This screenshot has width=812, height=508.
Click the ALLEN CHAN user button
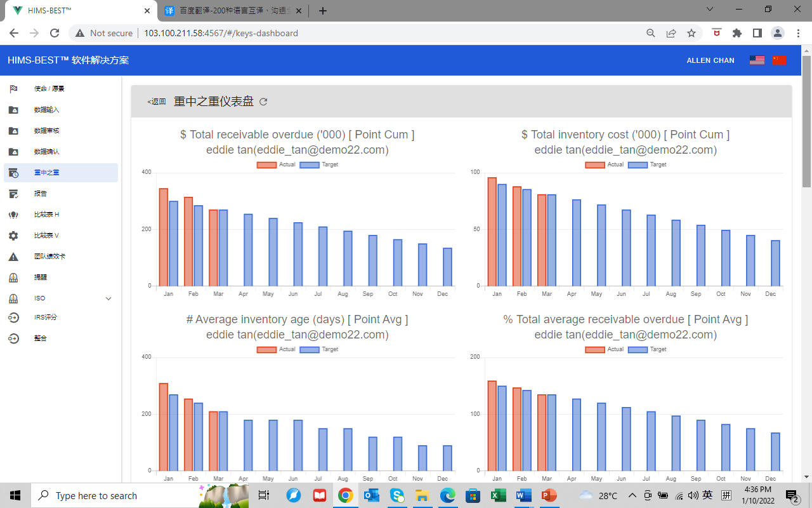pos(710,60)
